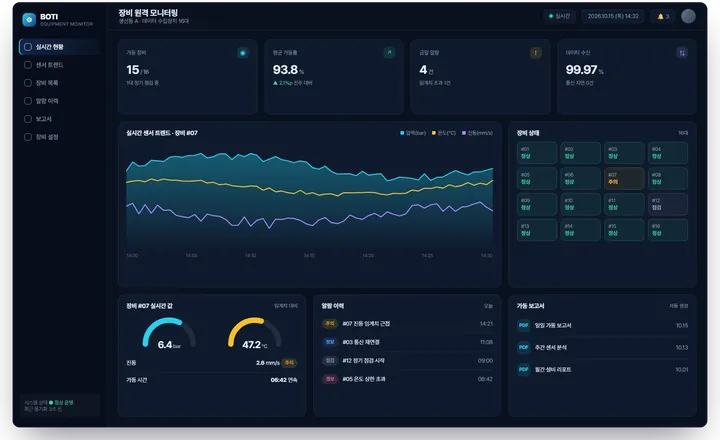Click the BOTI logo icon

pos(29,19)
